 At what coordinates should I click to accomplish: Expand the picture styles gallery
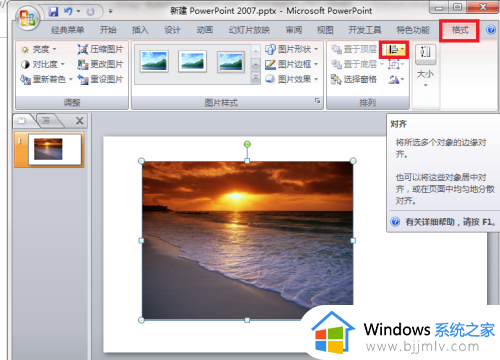[x=255, y=79]
